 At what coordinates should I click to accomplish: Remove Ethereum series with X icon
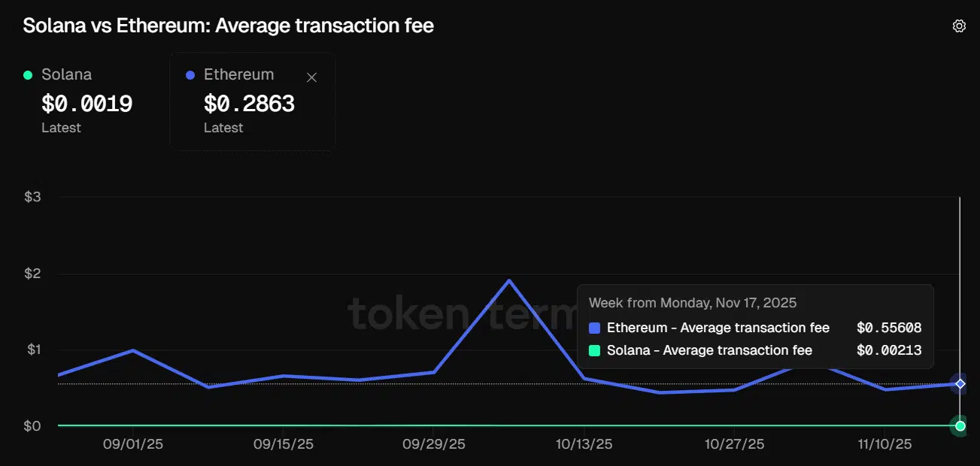click(x=312, y=77)
